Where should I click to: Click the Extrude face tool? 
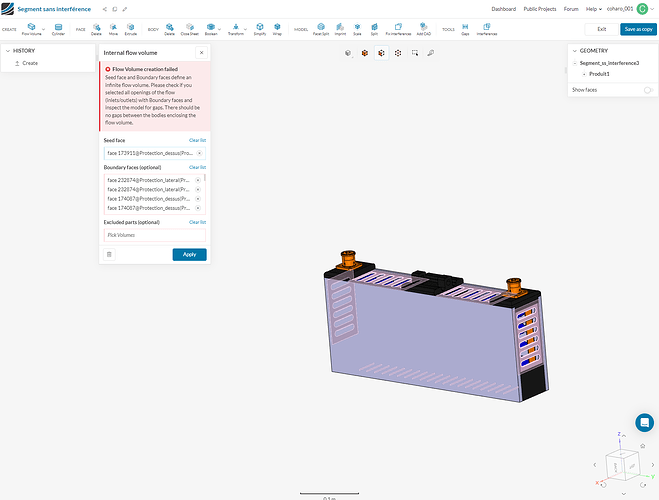click(130, 29)
